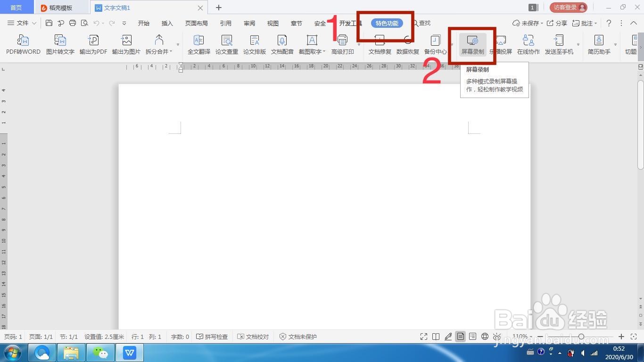Open the 视图 ribbon tab
Screen dimensions: 644x362
click(273, 23)
